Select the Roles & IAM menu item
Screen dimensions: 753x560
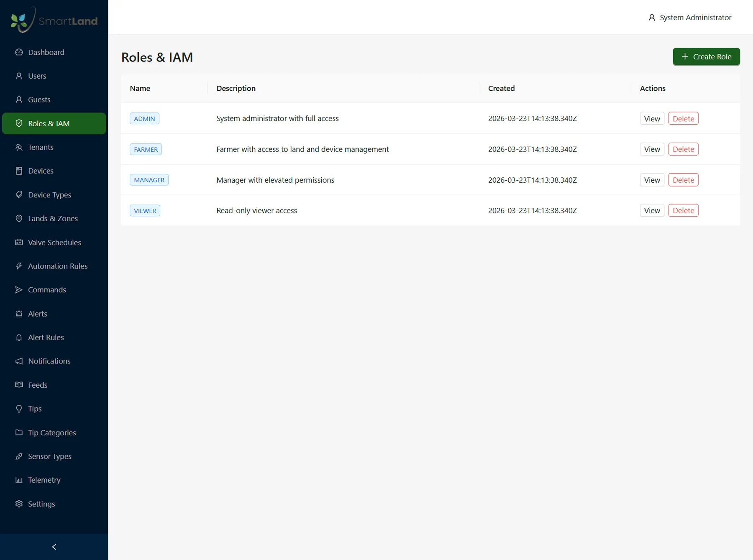(x=54, y=123)
